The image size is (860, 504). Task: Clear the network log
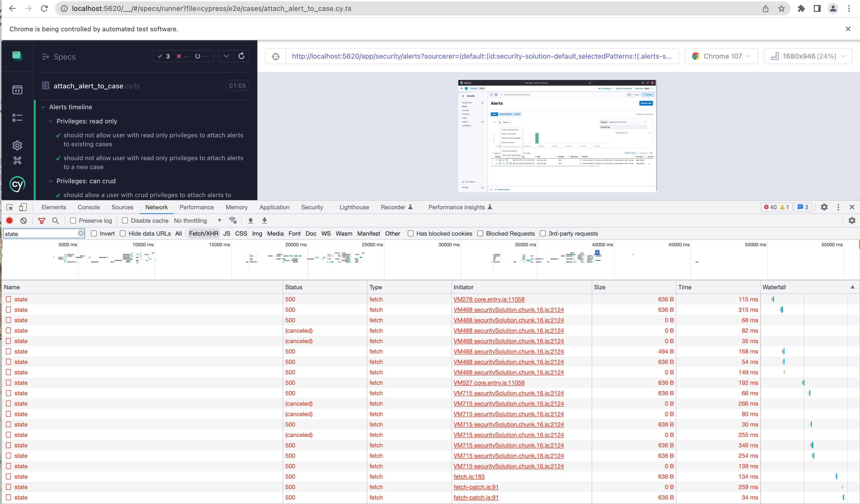click(x=23, y=221)
